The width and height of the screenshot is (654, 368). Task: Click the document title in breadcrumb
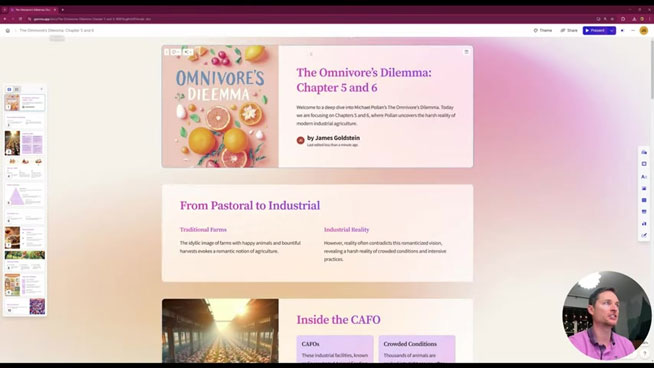(56, 30)
